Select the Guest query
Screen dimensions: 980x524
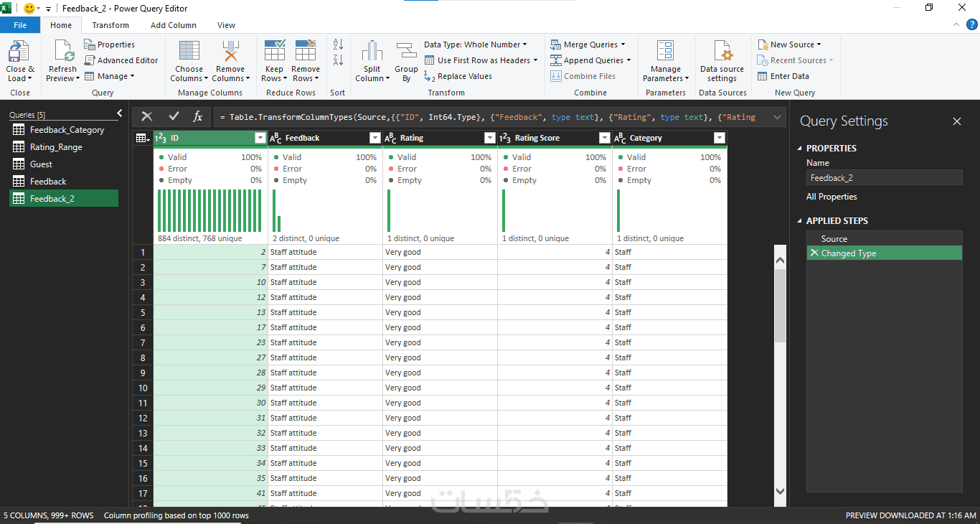[x=64, y=164]
